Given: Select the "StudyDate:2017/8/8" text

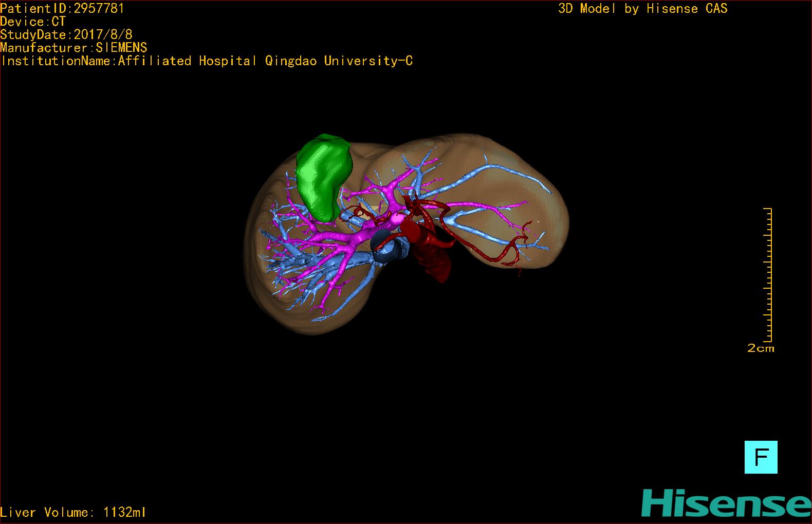Looking at the screenshot, I should pyautogui.click(x=66, y=34).
